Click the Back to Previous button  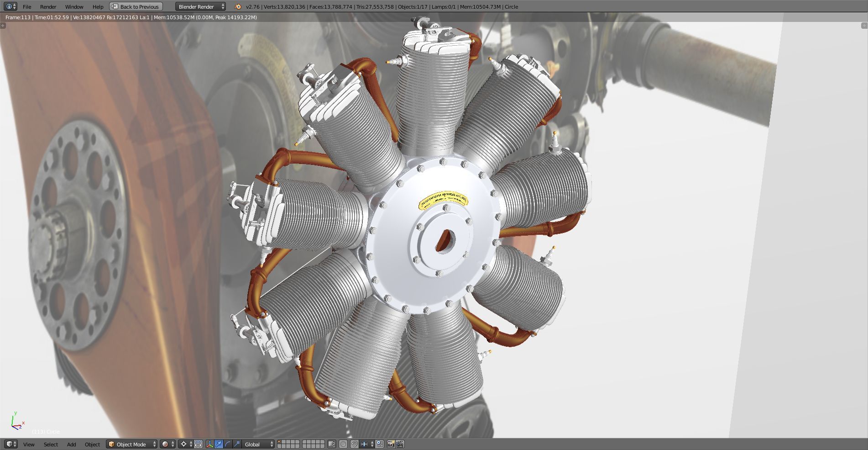(136, 6)
